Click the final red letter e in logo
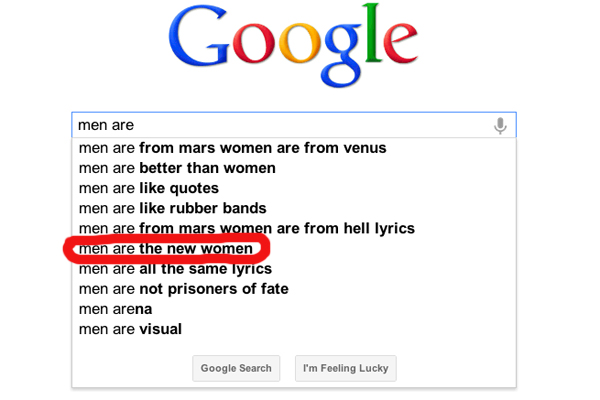 [x=401, y=43]
